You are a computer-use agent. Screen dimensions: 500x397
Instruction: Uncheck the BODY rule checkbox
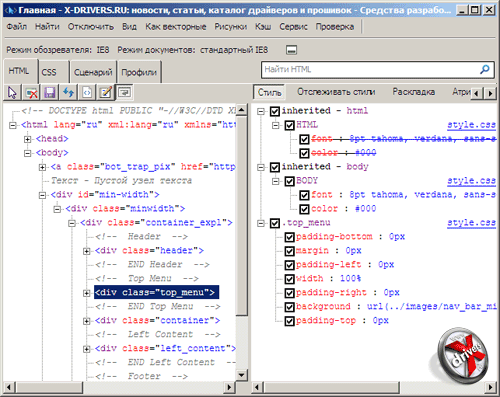pyautogui.click(x=290, y=181)
